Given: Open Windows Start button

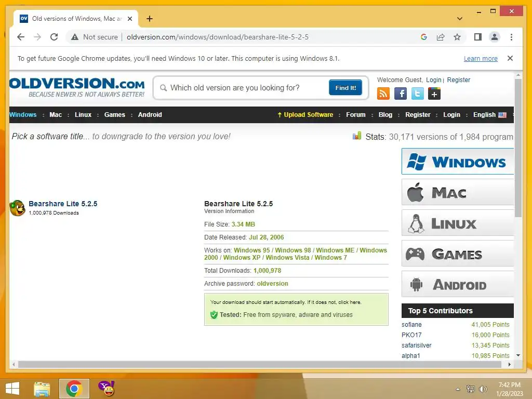Looking at the screenshot, I should click(12, 389).
